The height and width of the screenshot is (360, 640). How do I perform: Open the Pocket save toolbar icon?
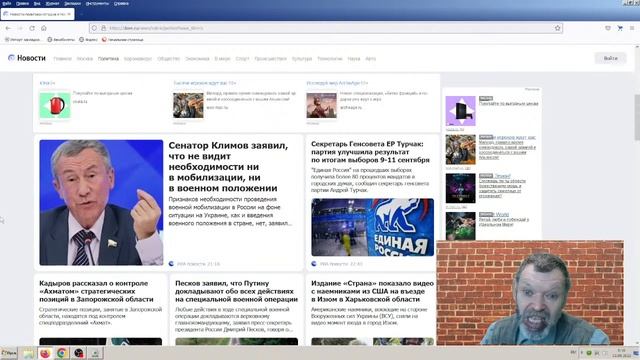point(608,28)
